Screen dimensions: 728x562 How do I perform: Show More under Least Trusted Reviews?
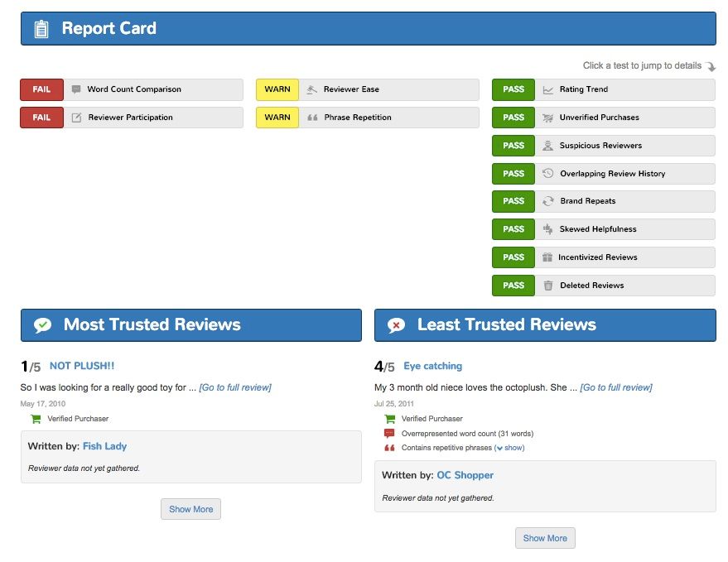click(x=545, y=538)
